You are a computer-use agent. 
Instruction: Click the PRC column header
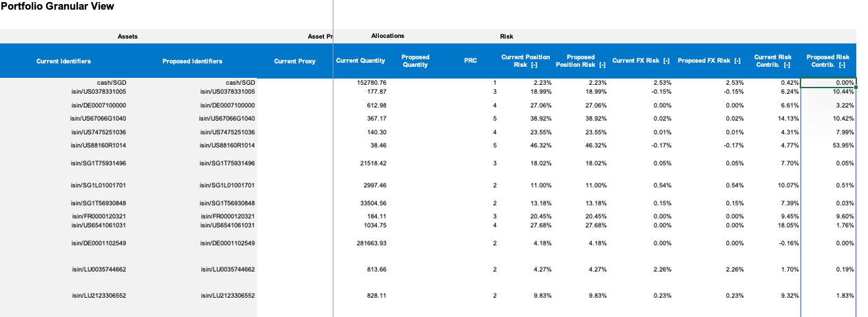[471, 61]
